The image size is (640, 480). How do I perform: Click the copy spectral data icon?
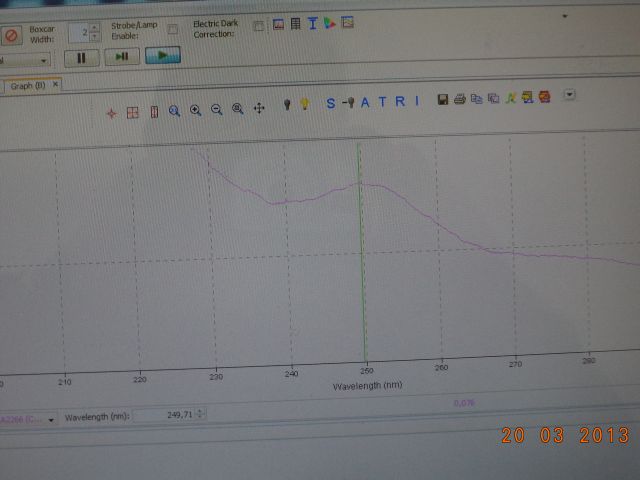tap(477, 99)
